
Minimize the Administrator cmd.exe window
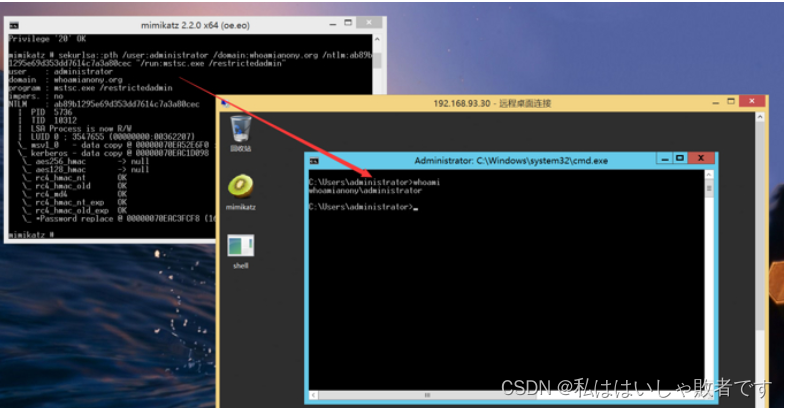[665, 159]
